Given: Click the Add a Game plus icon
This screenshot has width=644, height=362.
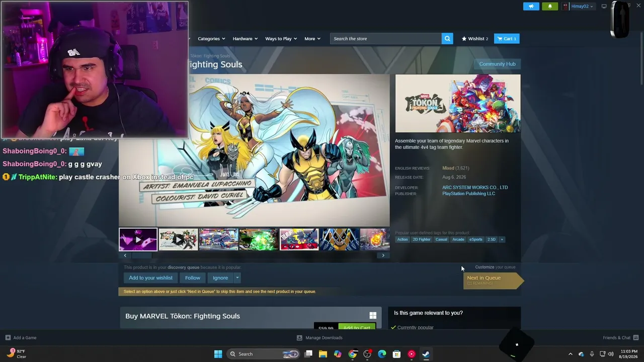Looking at the screenshot, I should coord(8,338).
